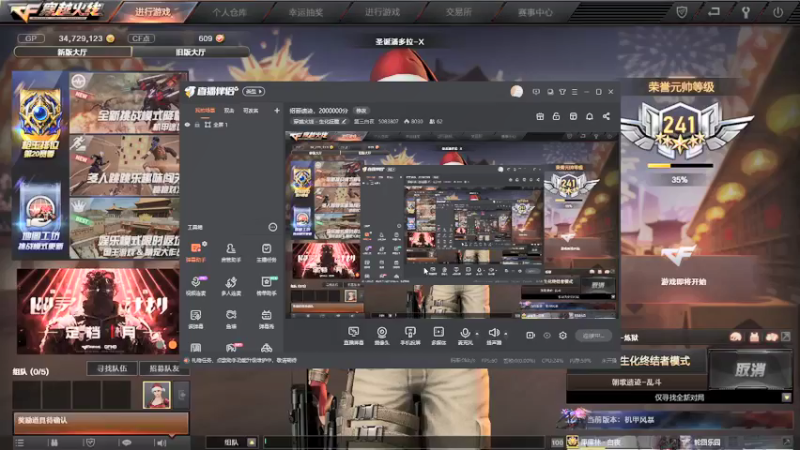Image resolution: width=800 pixels, height=450 pixels.
Task: Open the 读弹幕 tool
Action: point(196,319)
